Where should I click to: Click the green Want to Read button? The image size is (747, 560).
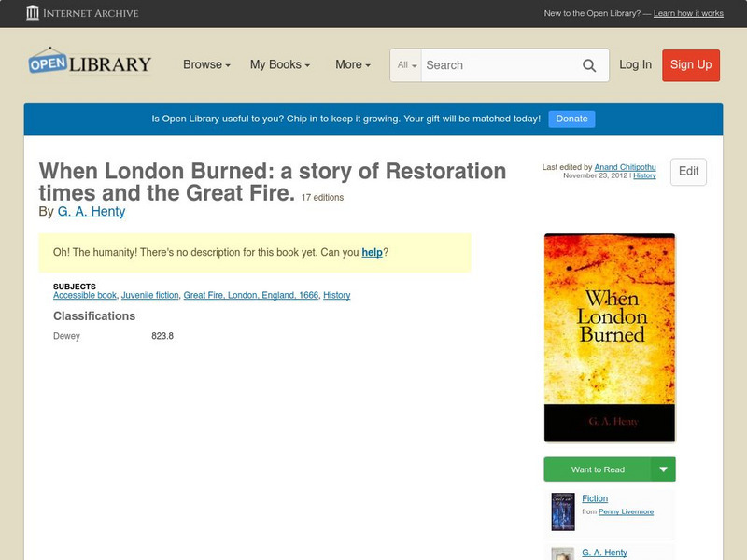(598, 469)
